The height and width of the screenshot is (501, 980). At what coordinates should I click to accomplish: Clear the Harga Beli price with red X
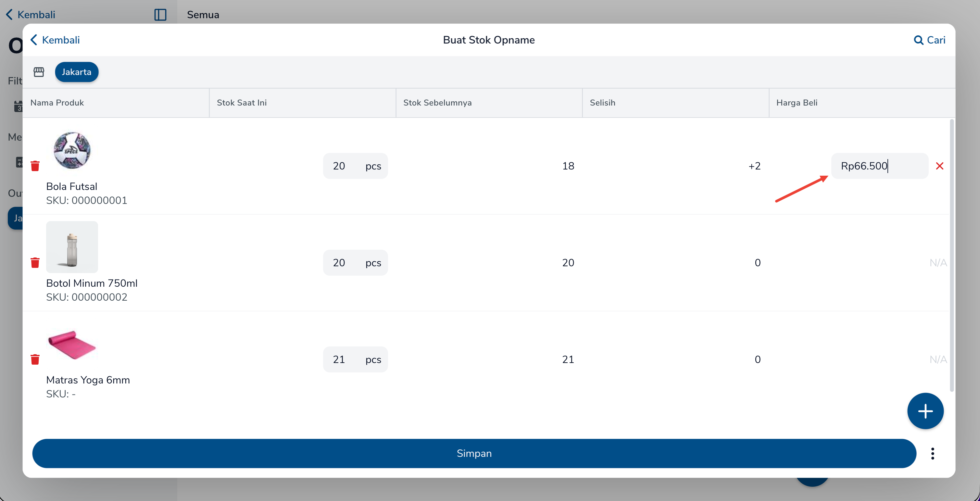939,166
